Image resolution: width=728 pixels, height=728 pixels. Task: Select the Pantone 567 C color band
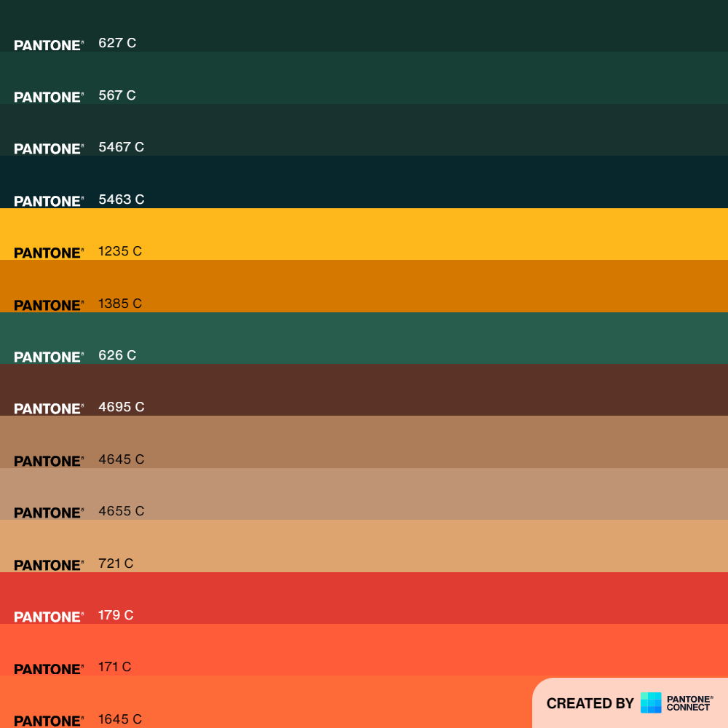(364, 78)
